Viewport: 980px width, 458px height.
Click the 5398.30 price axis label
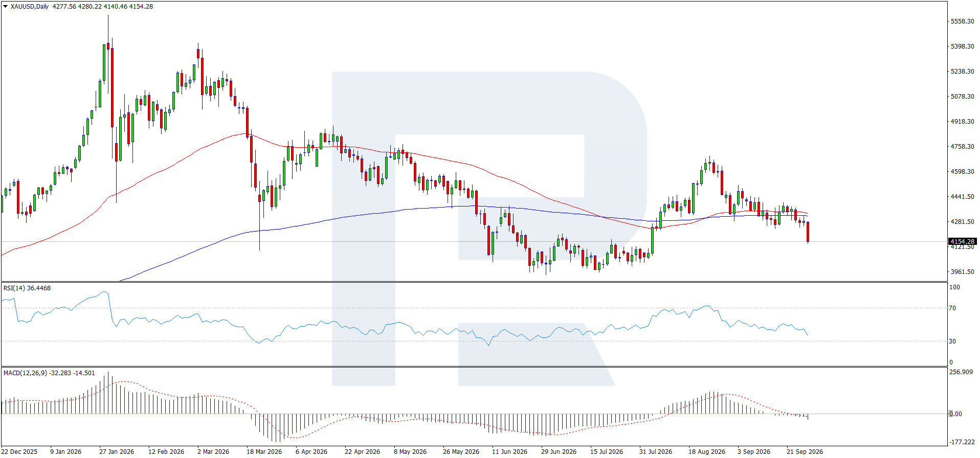962,47
